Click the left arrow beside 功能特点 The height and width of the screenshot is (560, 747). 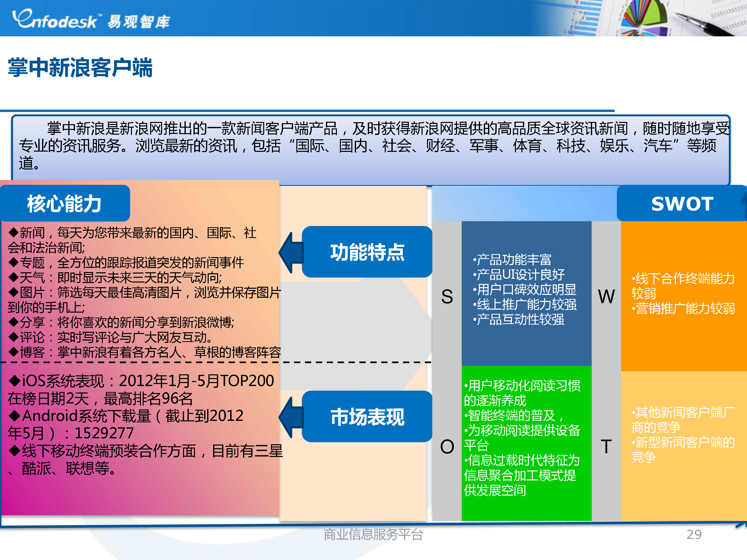[291, 252]
